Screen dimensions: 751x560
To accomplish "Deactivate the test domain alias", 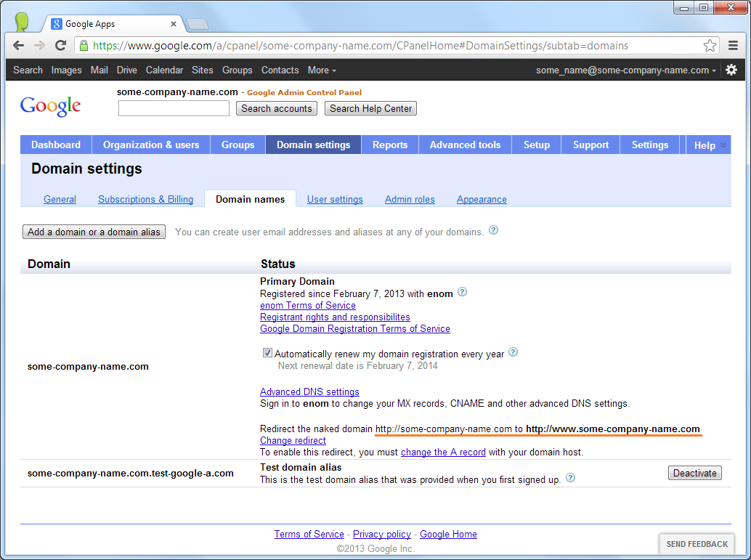I will (x=694, y=472).
